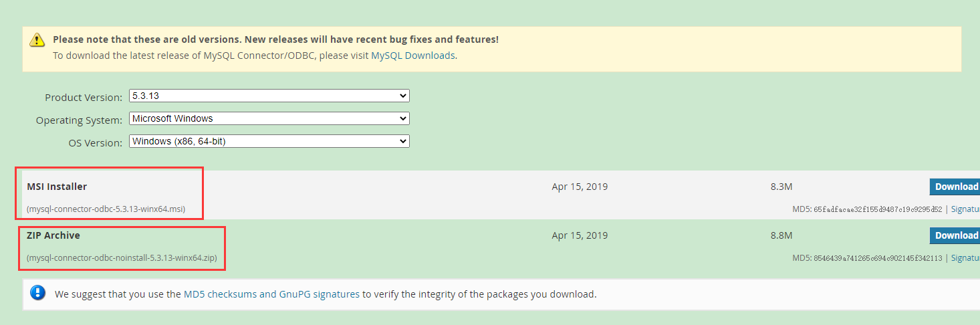Screen dimensions: 980x325
Task: Click the yellow warning triangle icon
Action: coord(37,40)
